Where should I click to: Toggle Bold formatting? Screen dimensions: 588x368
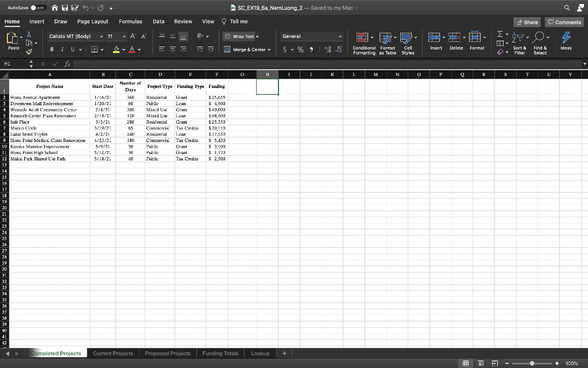(52, 49)
